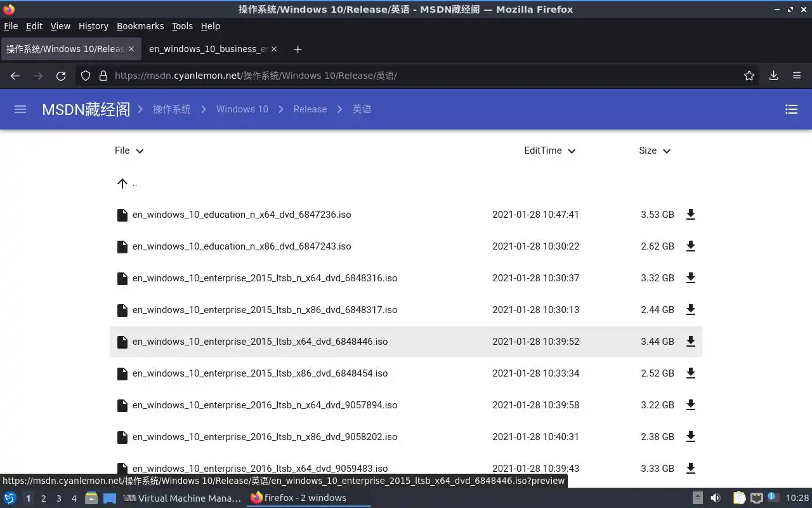Screen dimensions: 812x508
Task: Download enterprise_2016_ltsb_n_x64_dvd_9057894.iso
Action: pos(691,405)
